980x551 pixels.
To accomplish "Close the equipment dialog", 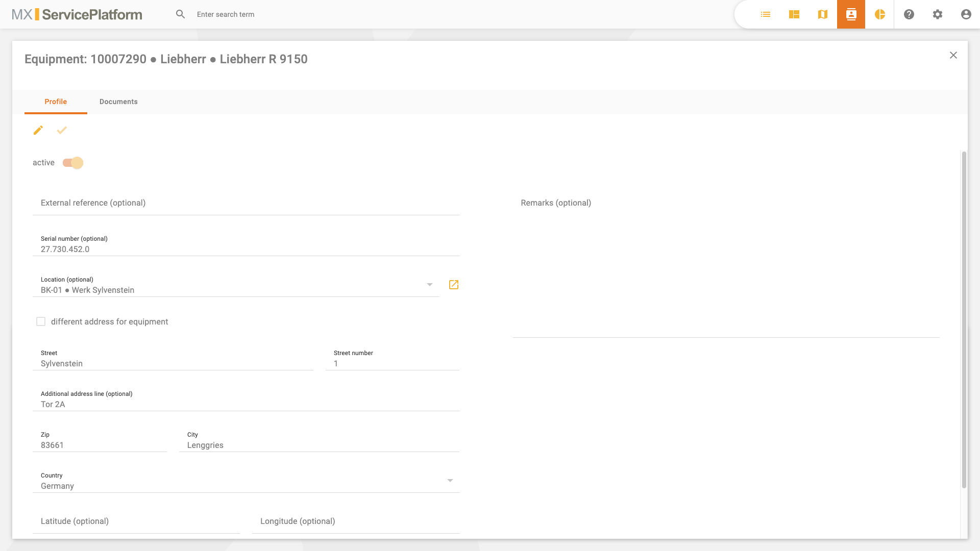I will 953,55.
